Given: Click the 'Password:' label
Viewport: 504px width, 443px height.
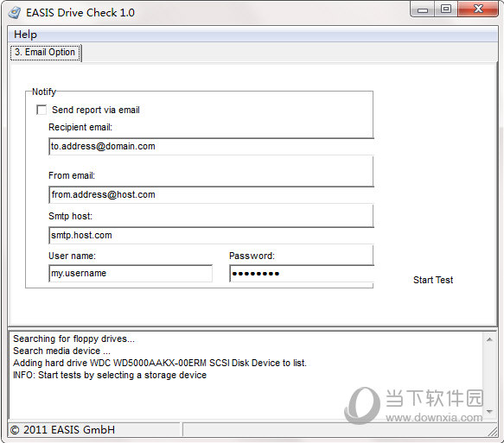Looking at the screenshot, I should pyautogui.click(x=252, y=256).
